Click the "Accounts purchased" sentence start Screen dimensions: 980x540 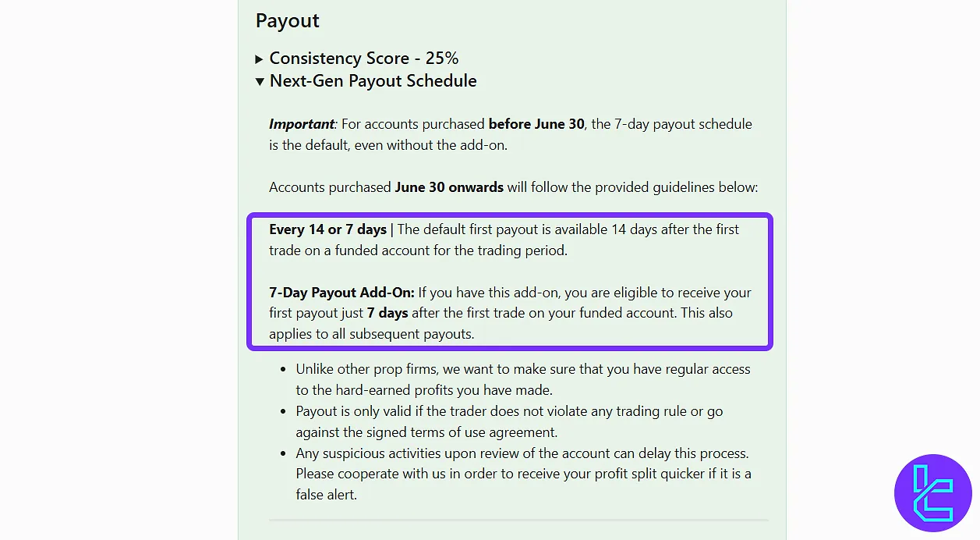point(330,187)
